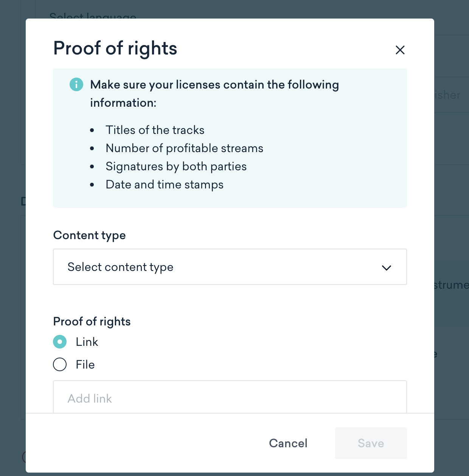The image size is (469, 476).
Task: Focus the Add link input field
Action: click(230, 397)
